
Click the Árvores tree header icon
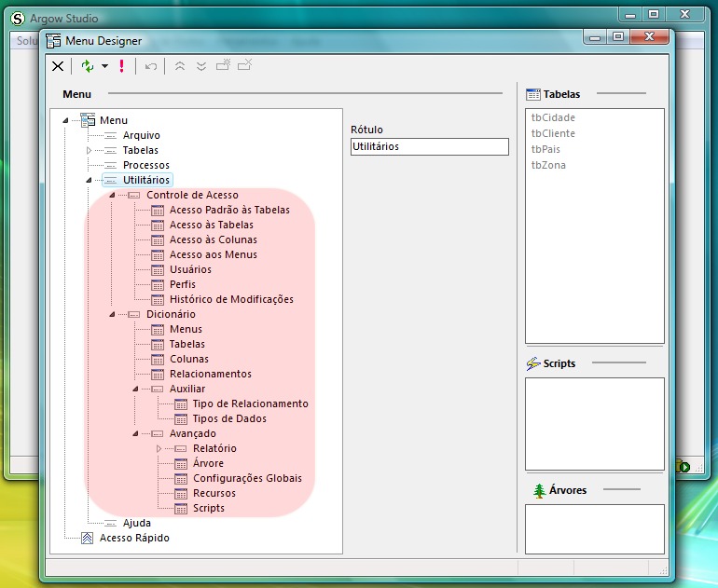tap(539, 490)
